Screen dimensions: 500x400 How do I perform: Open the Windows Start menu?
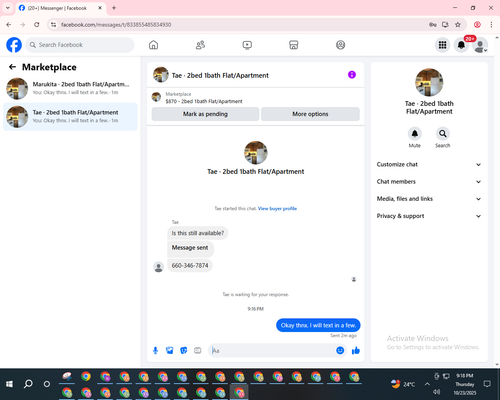[10, 384]
